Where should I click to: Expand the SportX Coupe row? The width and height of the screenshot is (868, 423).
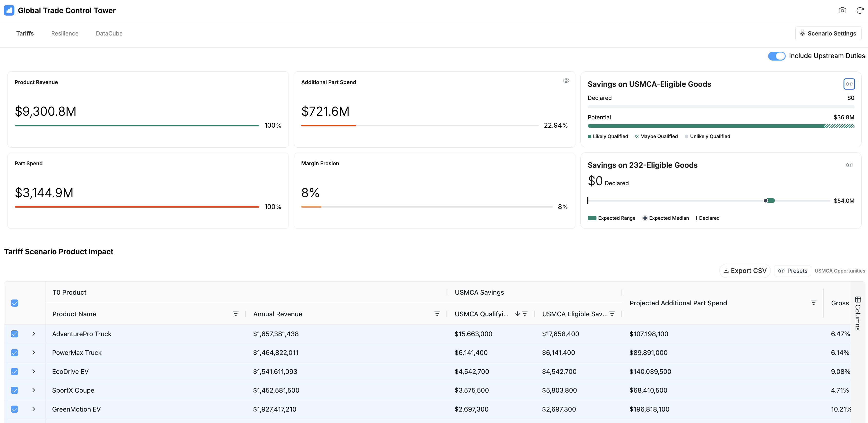pyautogui.click(x=34, y=390)
